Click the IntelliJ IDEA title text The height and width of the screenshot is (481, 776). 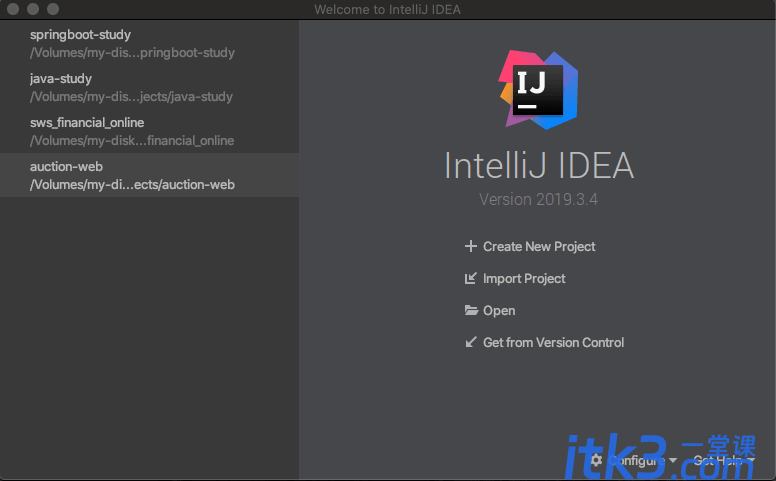coord(539,166)
